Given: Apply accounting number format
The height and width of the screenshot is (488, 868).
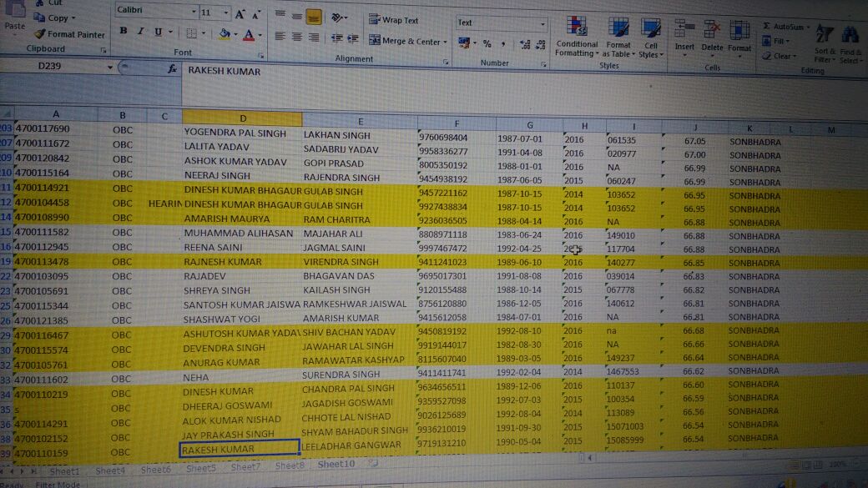Looking at the screenshot, I should tap(464, 43).
